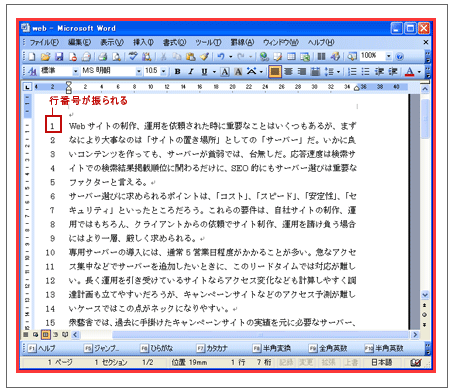Click the F8 半角変換 button
Screen dimensions: 450x391
(272, 348)
